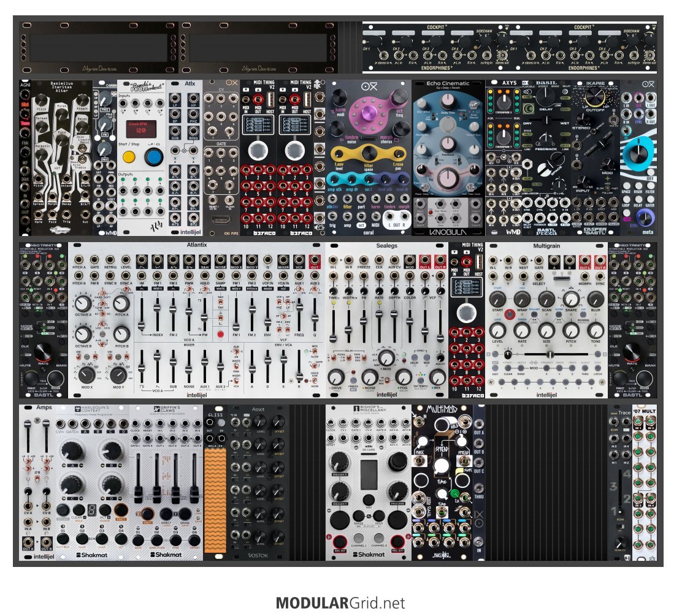Viewport: 682px width, 616px height.
Task: Click the orange touch strip on Gliss
Action: point(215,500)
